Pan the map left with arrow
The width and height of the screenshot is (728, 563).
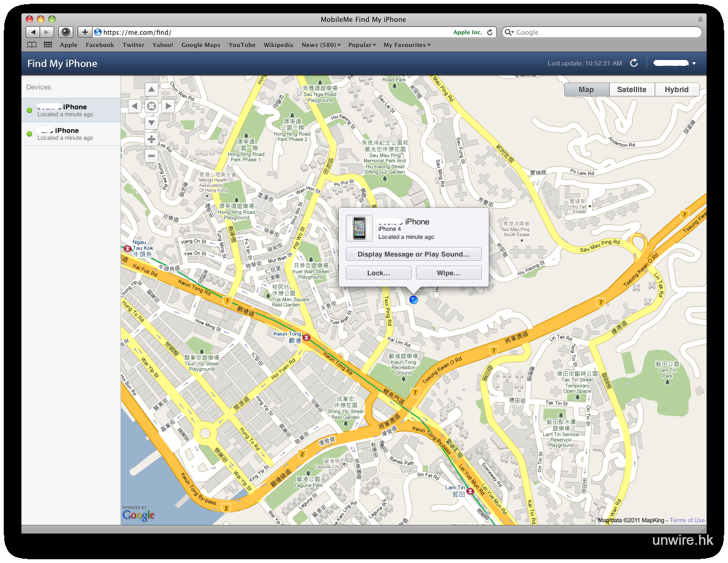point(135,106)
